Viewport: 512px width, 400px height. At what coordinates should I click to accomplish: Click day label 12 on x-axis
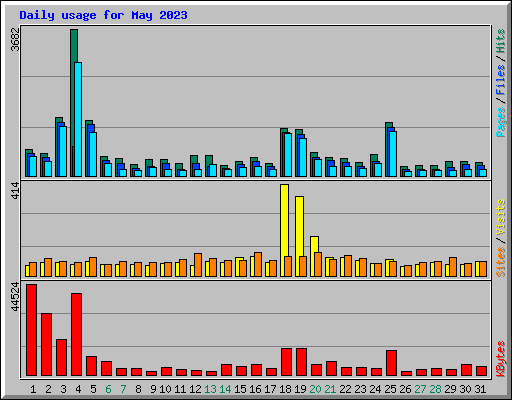[195, 389]
